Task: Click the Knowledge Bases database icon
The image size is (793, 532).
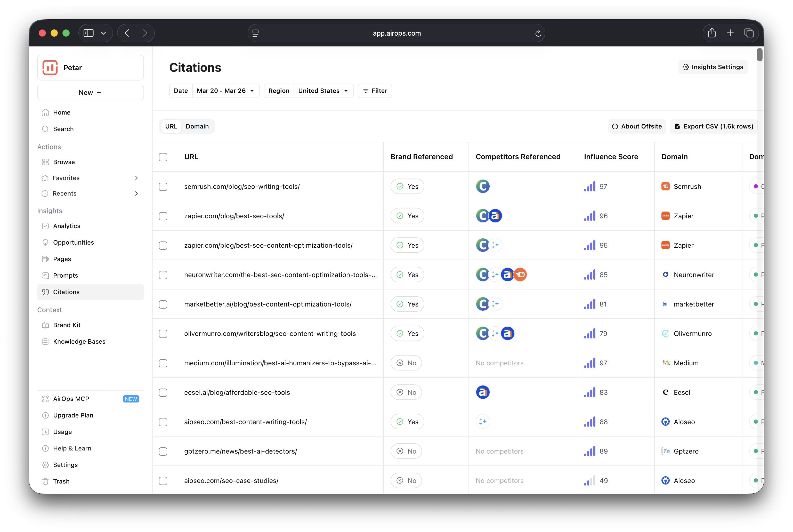Action: [x=45, y=342]
